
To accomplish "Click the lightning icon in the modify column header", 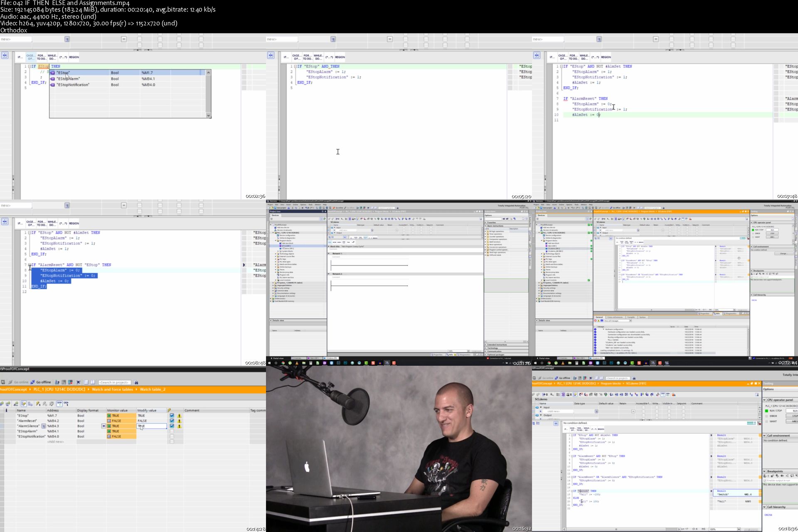I will point(169,410).
